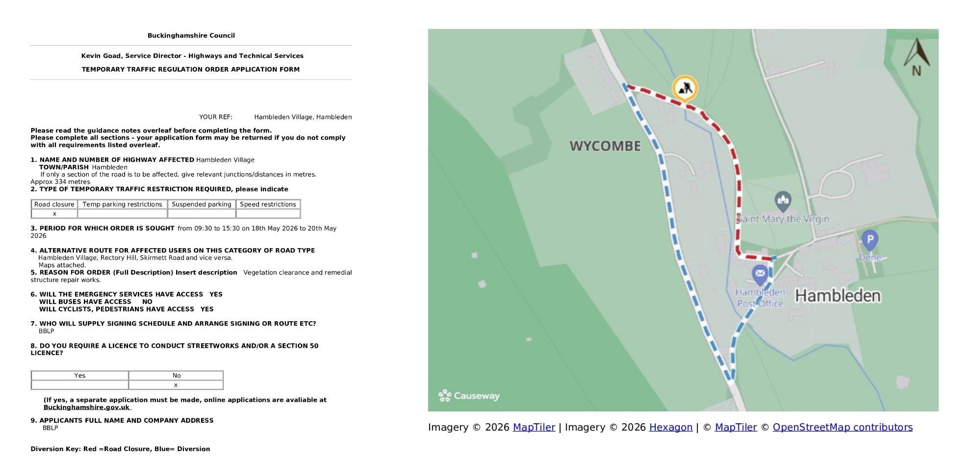Click the Dene parking P marker

click(x=870, y=241)
